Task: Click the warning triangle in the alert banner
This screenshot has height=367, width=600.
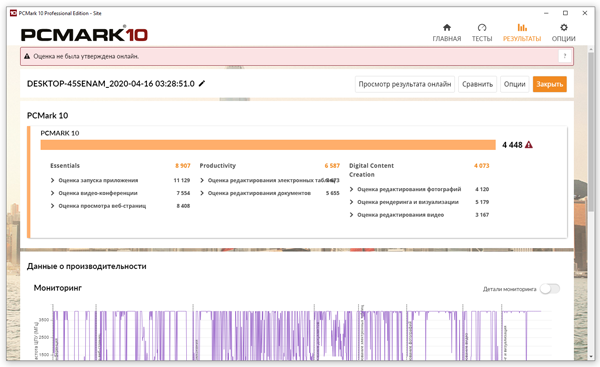Action: 27,56
